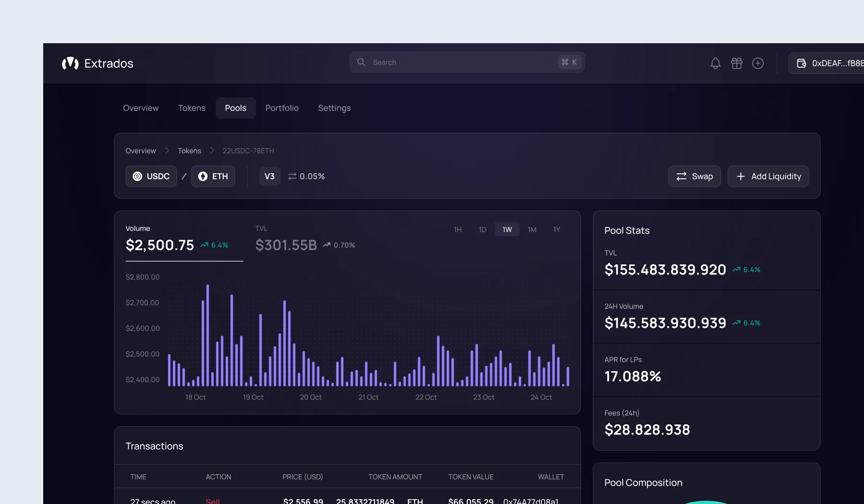Click the search magnifier icon
The width and height of the screenshot is (864, 504).
(361, 62)
